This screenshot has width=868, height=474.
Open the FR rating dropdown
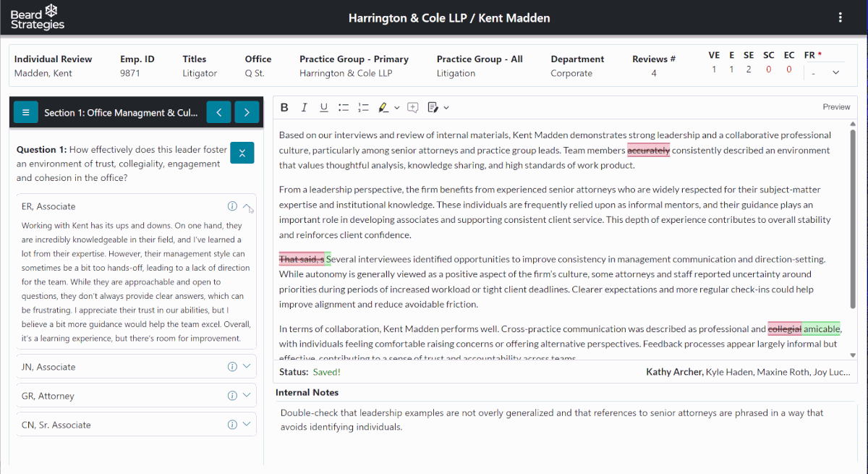825,72
